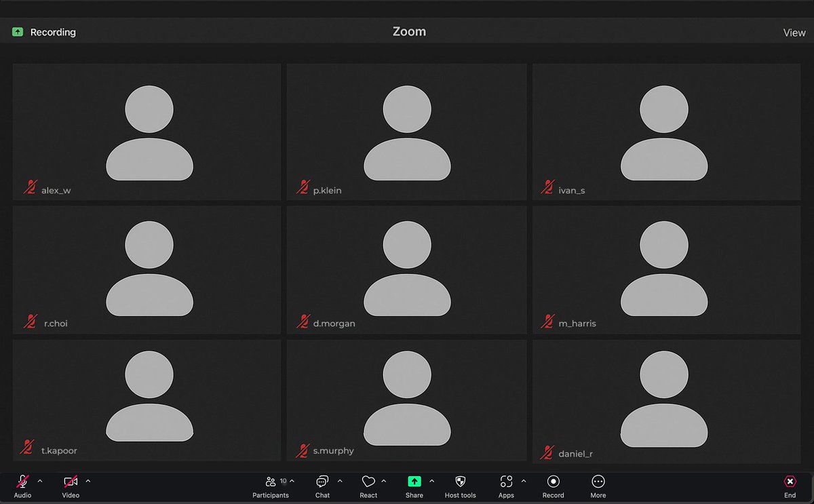Click the s.murphy name label
Screen dimensions: 814x504
coord(333,450)
